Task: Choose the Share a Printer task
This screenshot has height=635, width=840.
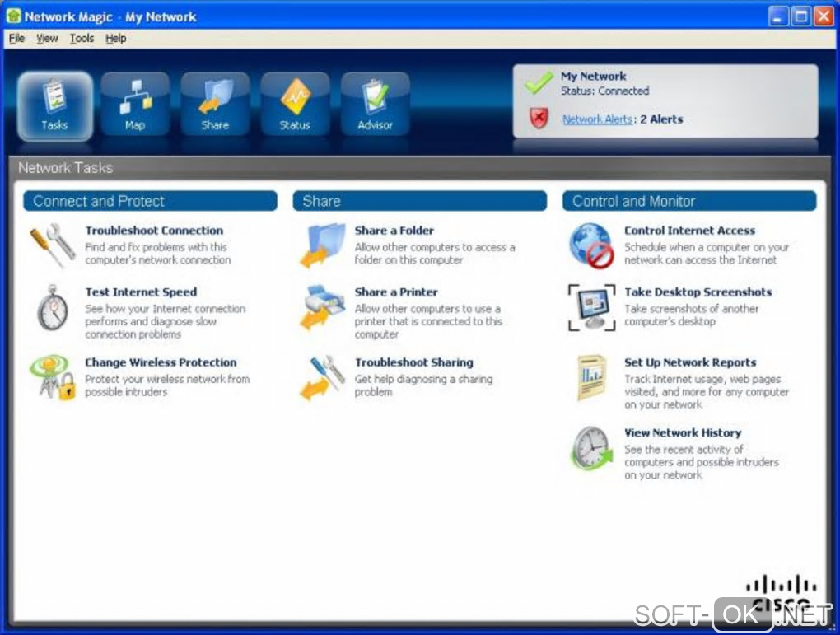Action: pyautogui.click(x=396, y=292)
